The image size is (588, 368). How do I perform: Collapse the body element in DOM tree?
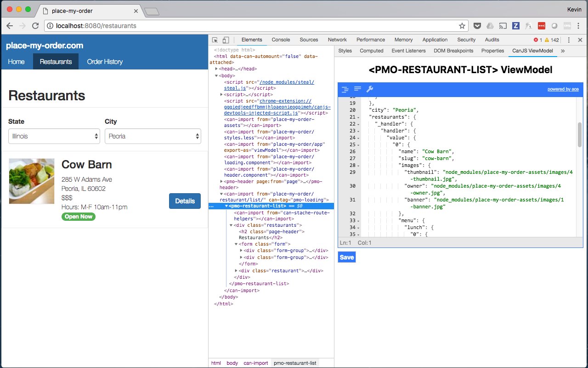(216, 75)
